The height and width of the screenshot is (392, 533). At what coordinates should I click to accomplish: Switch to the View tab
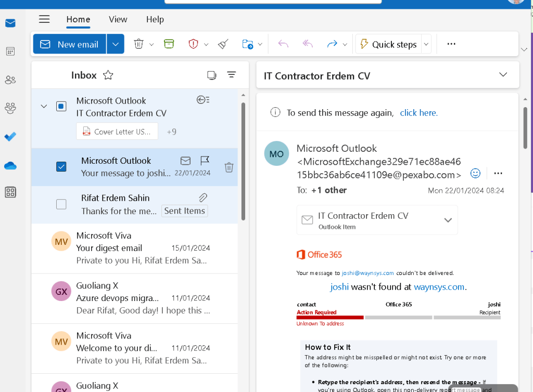(118, 19)
